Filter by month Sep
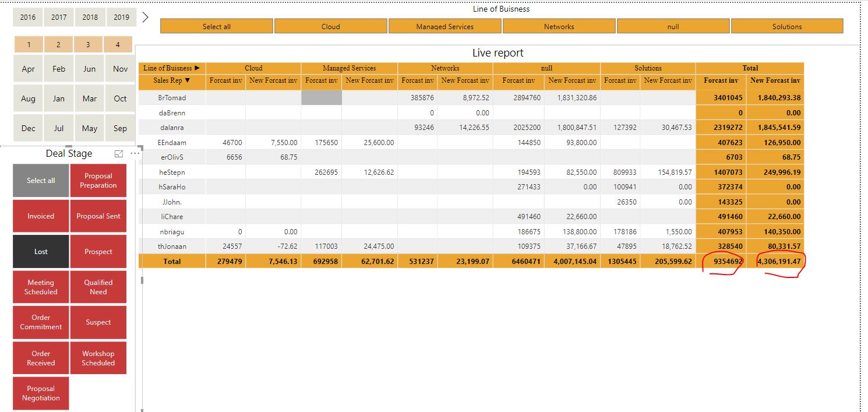Viewport: 868px width, 412px height. pyautogui.click(x=120, y=128)
